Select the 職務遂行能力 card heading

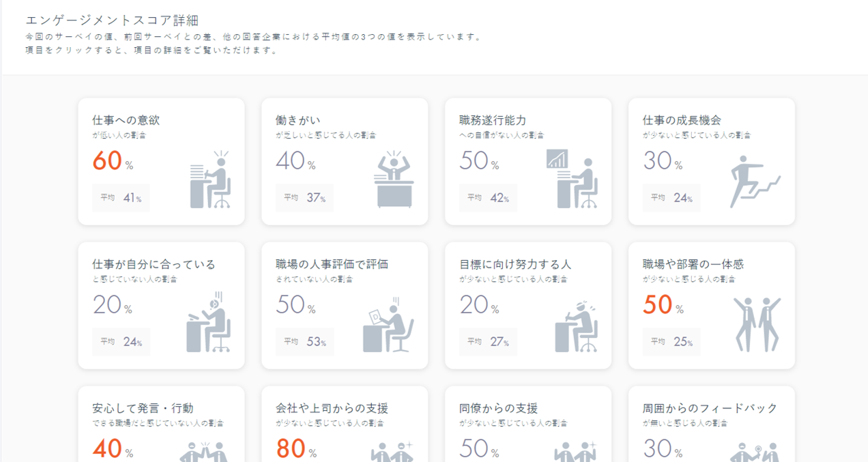pyautogui.click(x=493, y=120)
